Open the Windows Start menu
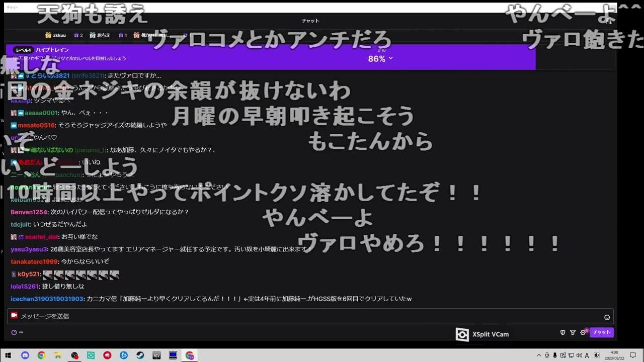The image size is (644, 362). [x=9, y=355]
